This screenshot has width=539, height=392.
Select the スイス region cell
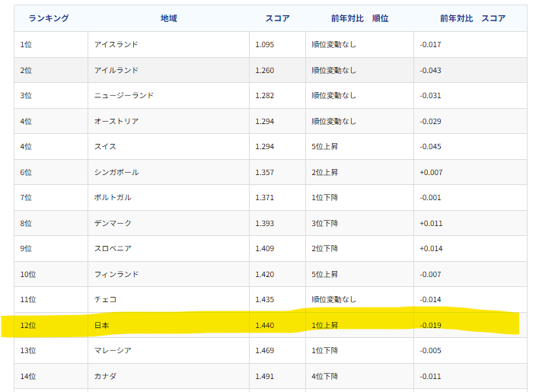(105, 146)
